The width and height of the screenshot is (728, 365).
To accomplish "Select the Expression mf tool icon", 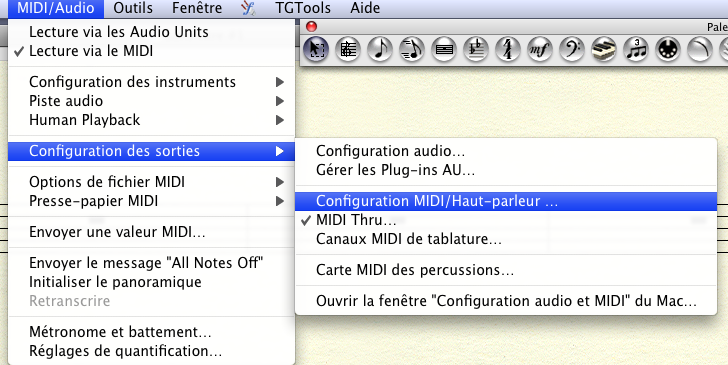I will click(x=540, y=49).
